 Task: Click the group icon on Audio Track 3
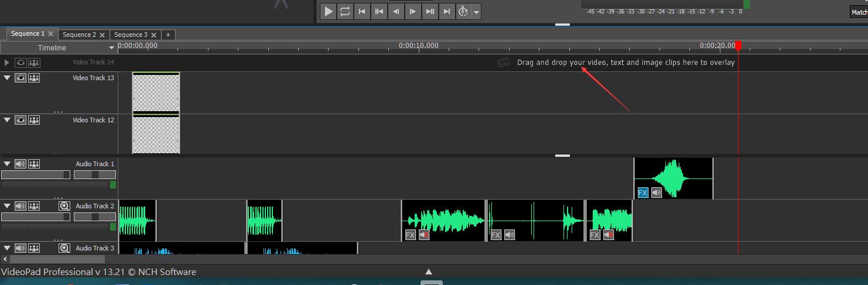34,248
